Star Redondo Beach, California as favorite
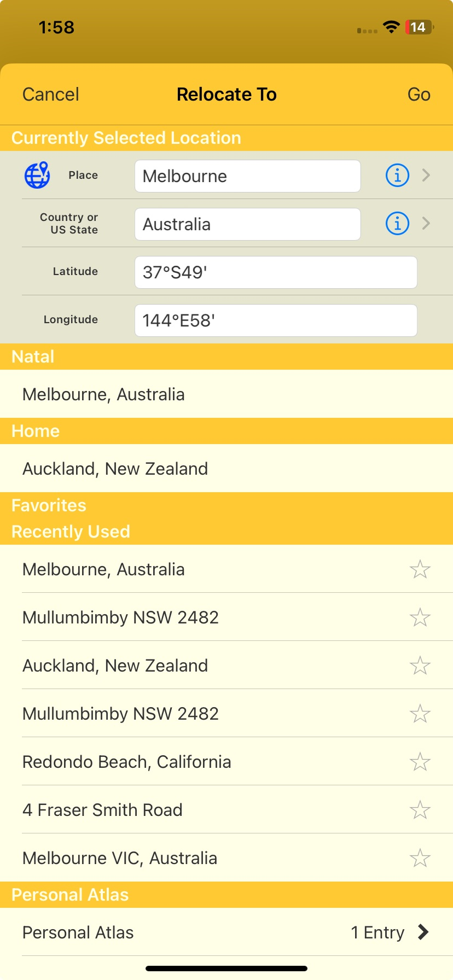This screenshot has width=453, height=980. pos(420,762)
